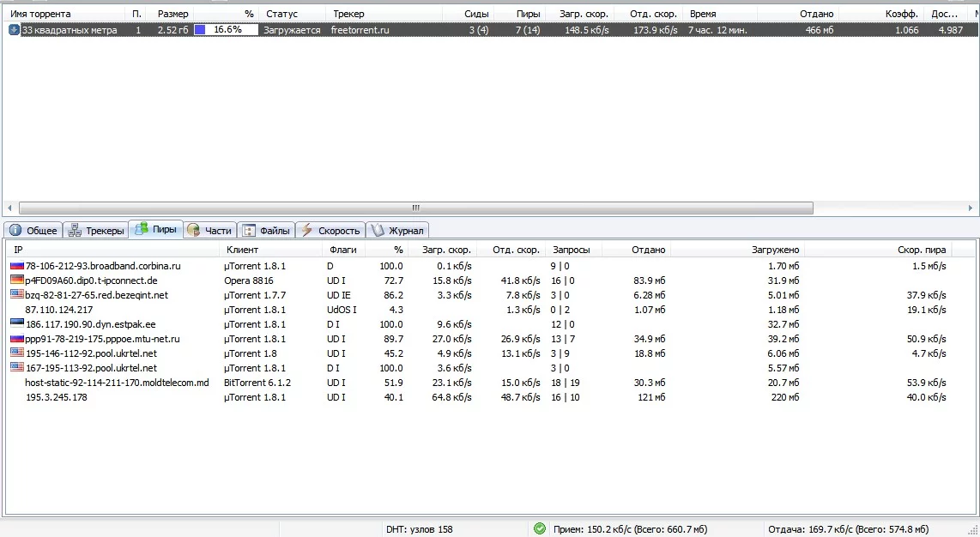This screenshot has height=537, width=980.
Task: Click the Estonian flag beside 186.117.190.90.dyn.estpak.ee
Action: 17,324
